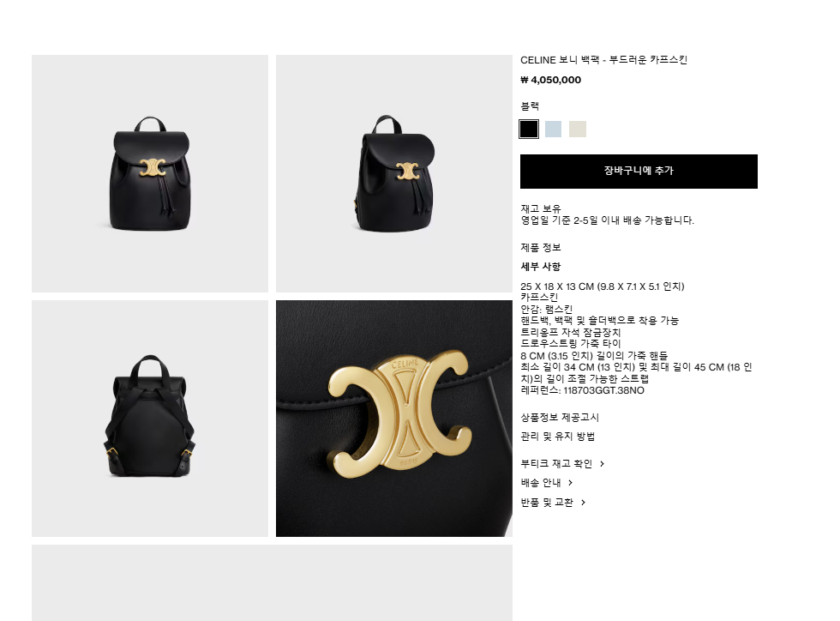The width and height of the screenshot is (840, 621).
Task: Open the partially visible bottom product image
Action: click(273, 582)
